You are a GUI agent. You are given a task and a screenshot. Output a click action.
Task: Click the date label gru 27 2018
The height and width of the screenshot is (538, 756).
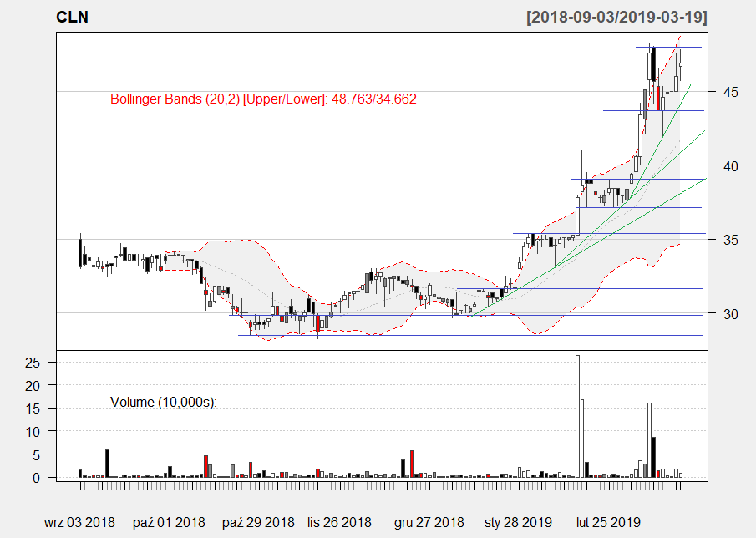click(x=429, y=523)
